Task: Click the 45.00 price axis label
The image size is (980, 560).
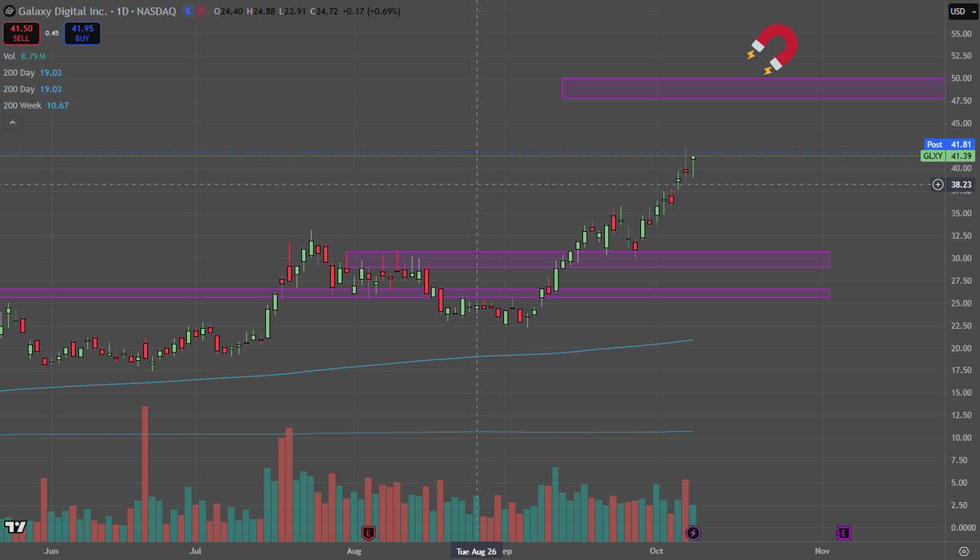Action: [x=961, y=123]
